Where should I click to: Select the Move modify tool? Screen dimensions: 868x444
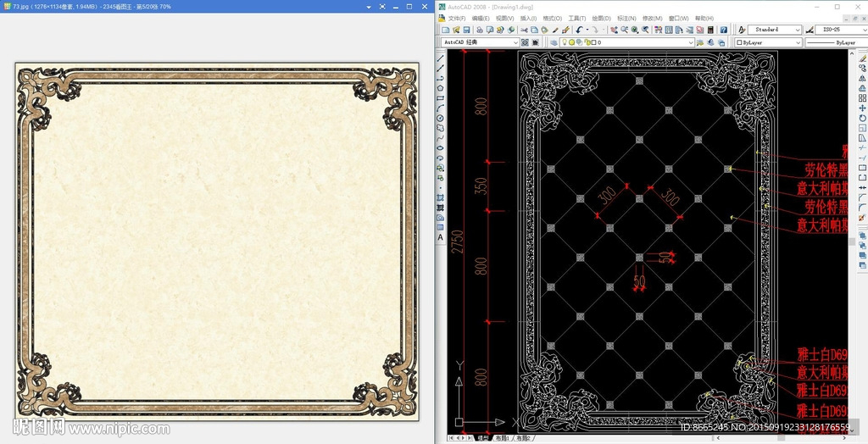click(862, 108)
